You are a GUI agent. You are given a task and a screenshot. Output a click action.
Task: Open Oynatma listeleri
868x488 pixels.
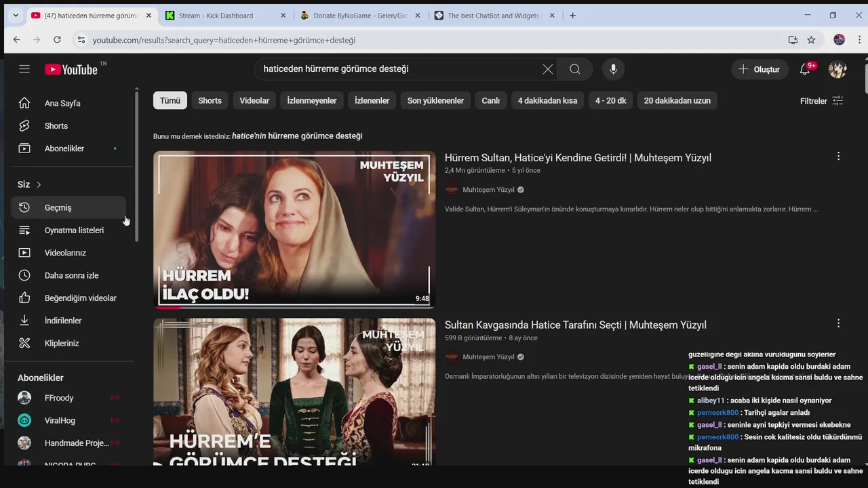68,230
